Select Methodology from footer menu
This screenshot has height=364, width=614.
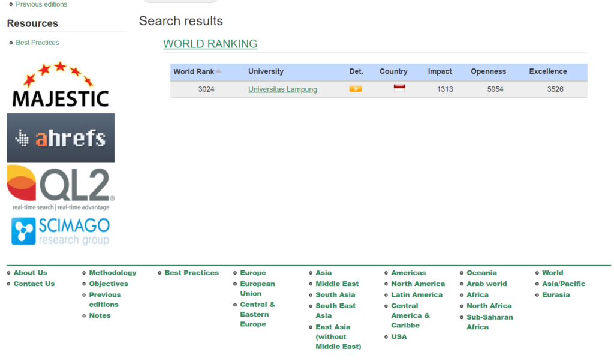(113, 273)
